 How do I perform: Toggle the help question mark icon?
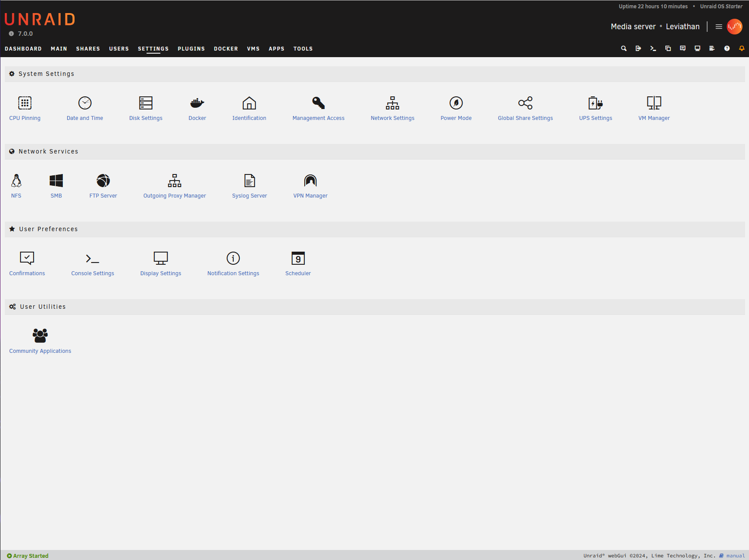[727, 48]
